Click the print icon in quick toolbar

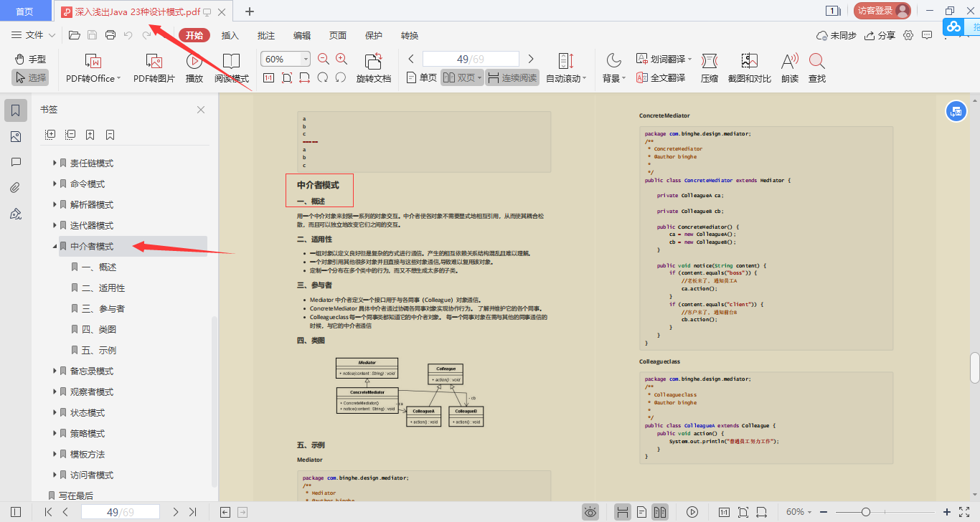point(110,35)
